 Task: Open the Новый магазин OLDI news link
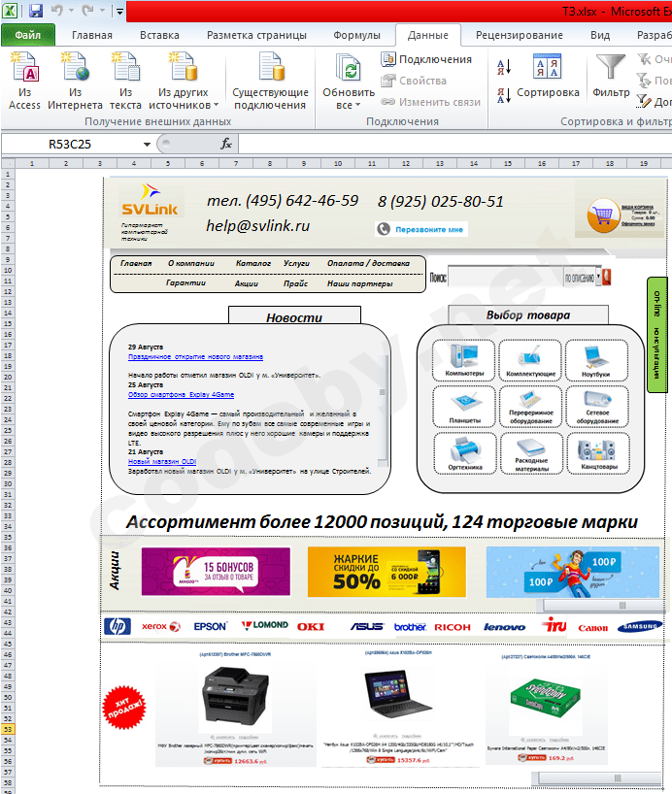click(162, 461)
